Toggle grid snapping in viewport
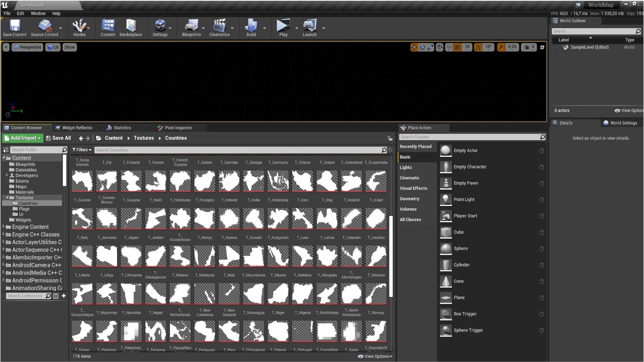644x362 pixels. [457, 47]
